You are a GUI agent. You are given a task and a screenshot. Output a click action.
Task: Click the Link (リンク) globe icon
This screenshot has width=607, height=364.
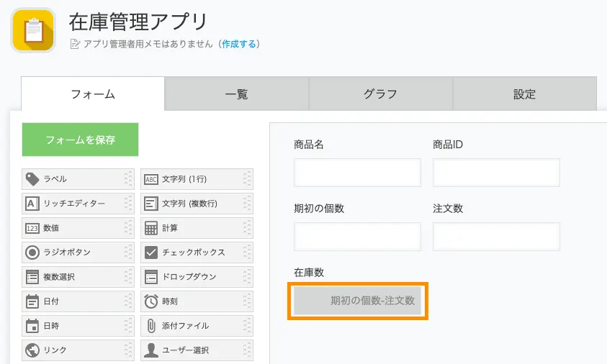point(32,350)
